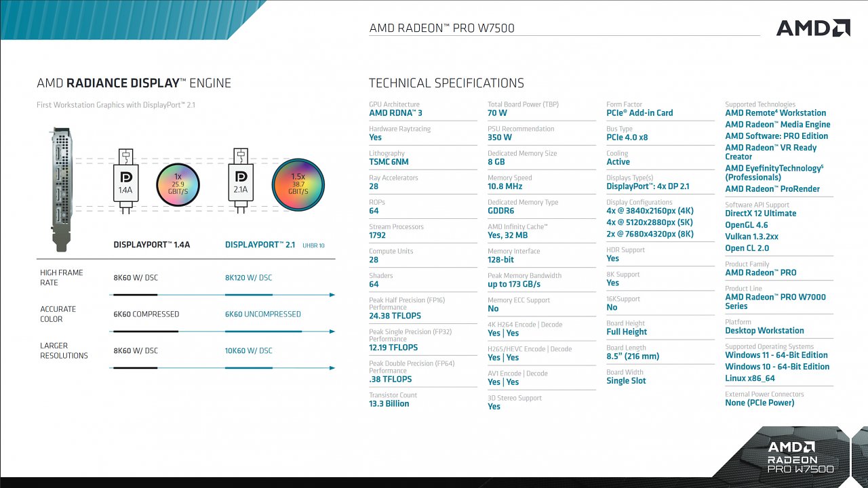The width and height of the screenshot is (868, 488).
Task: Click AMD Radeon VR Ready Creator entry
Action: coord(770,152)
